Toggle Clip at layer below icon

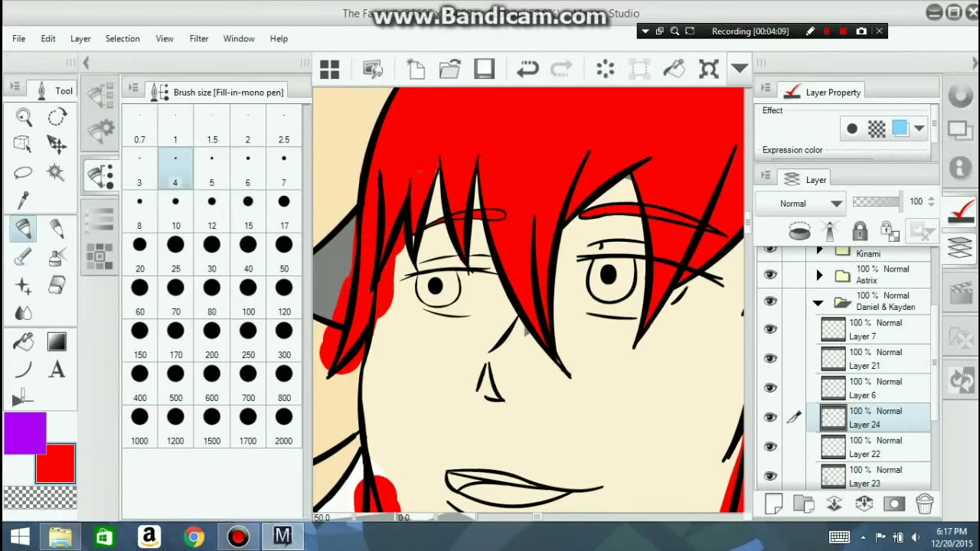pyautogui.click(x=799, y=230)
